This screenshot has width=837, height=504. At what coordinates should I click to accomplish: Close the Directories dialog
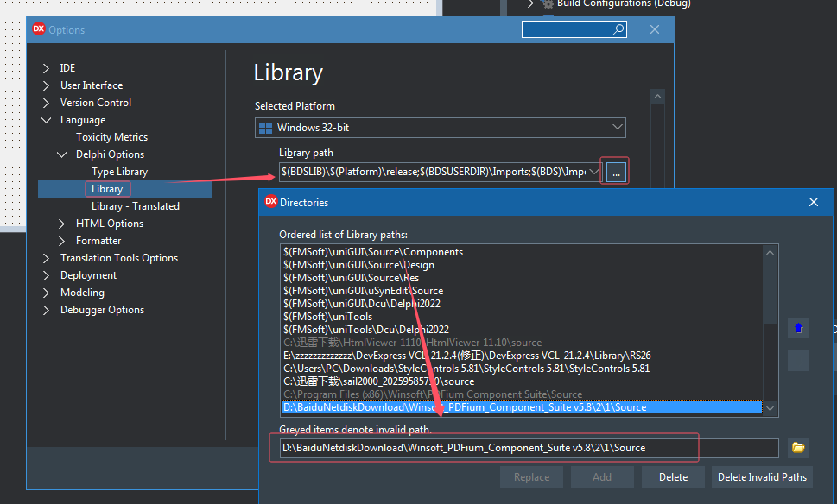[x=814, y=202]
